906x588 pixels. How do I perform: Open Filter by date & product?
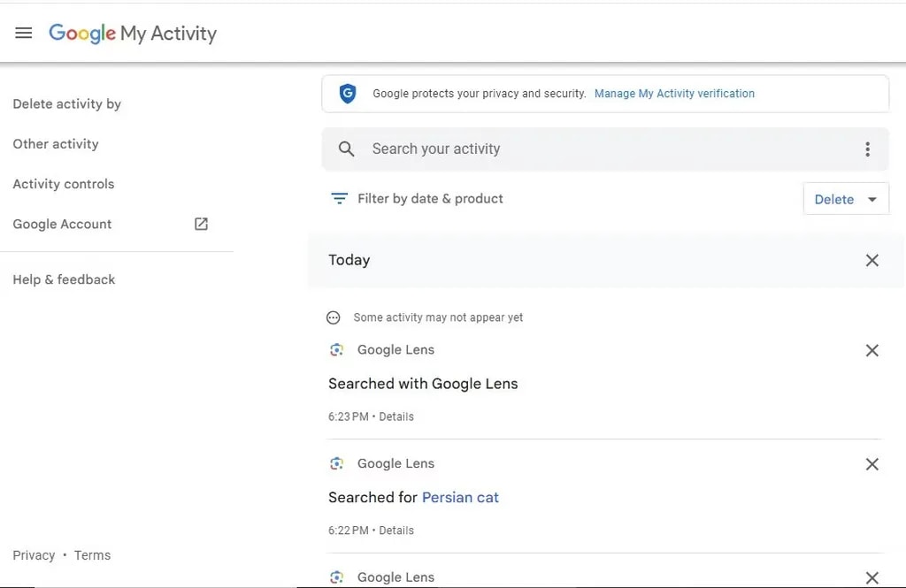[430, 199]
